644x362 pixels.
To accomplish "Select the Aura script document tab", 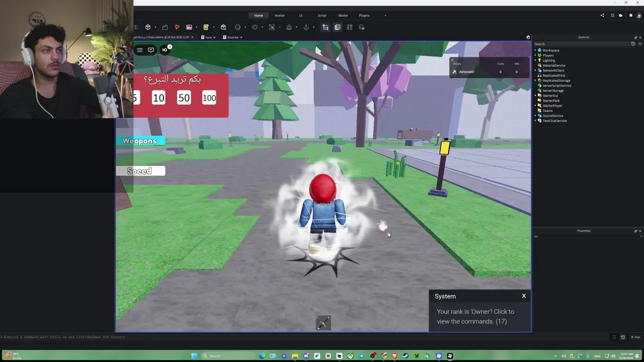I will click(x=208, y=37).
